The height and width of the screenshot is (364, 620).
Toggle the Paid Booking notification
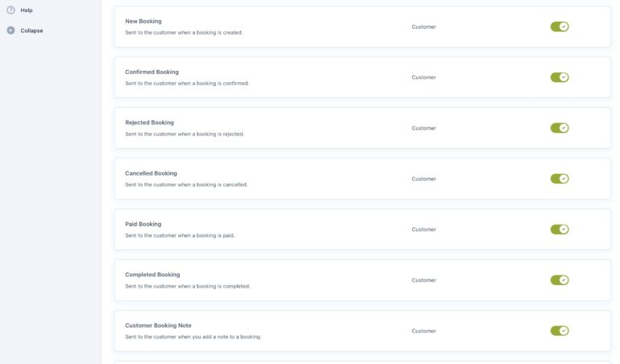coord(560,230)
